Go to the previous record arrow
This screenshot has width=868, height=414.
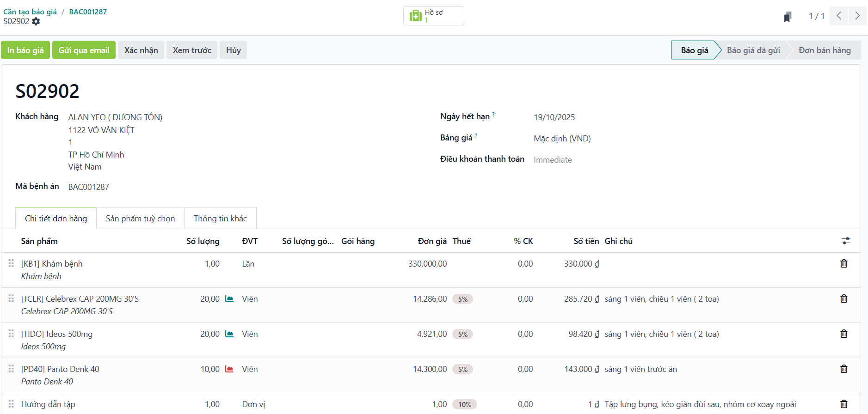pos(839,16)
